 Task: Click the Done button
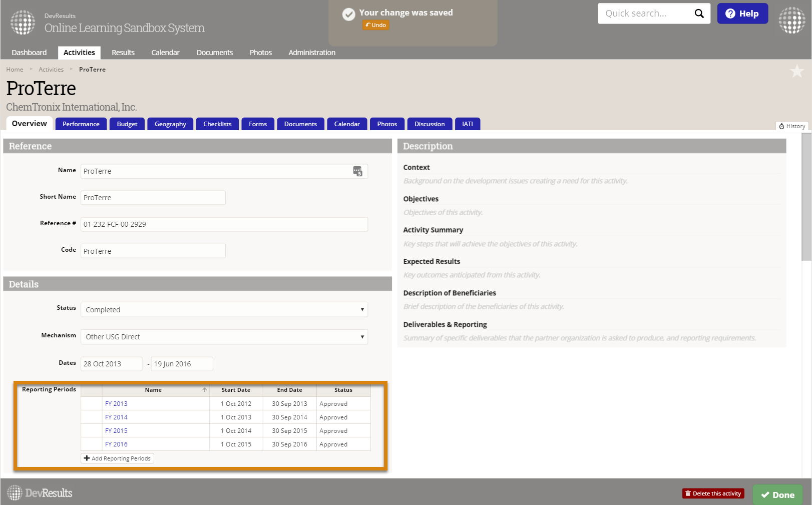[777, 495]
